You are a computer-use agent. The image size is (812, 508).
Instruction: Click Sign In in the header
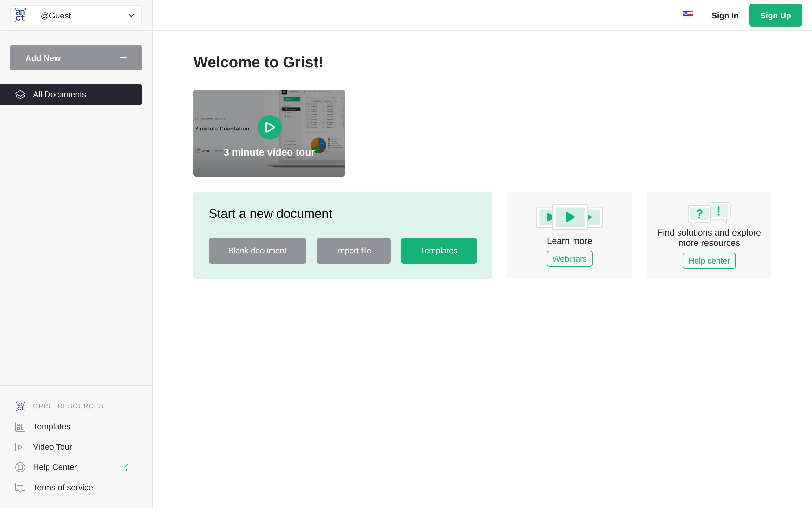point(725,16)
